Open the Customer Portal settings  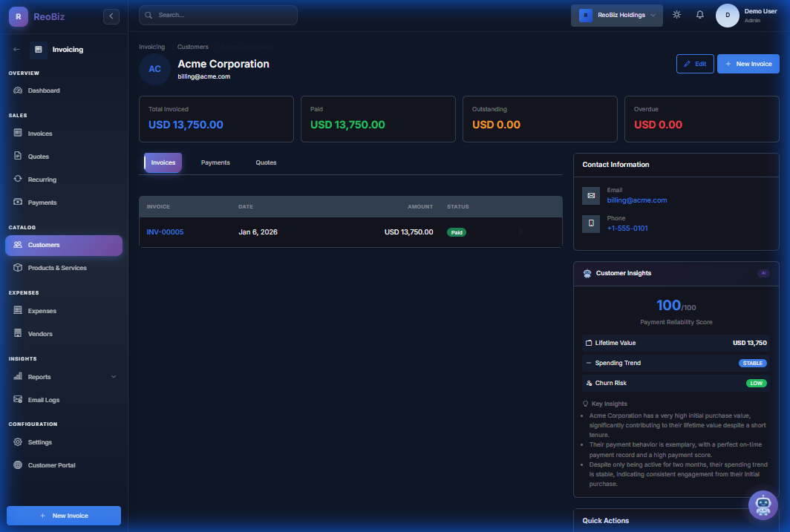point(50,464)
